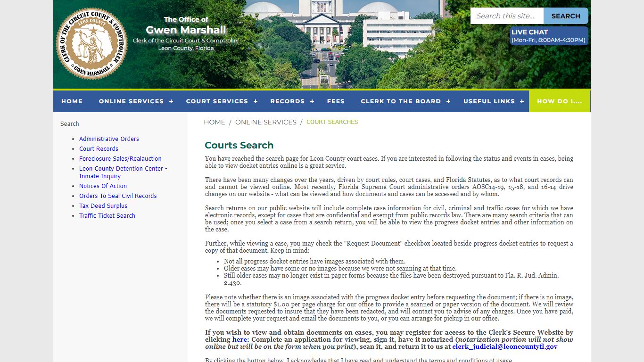Open the How Do I menu
The height and width of the screenshot is (362, 644).
pyautogui.click(x=560, y=101)
